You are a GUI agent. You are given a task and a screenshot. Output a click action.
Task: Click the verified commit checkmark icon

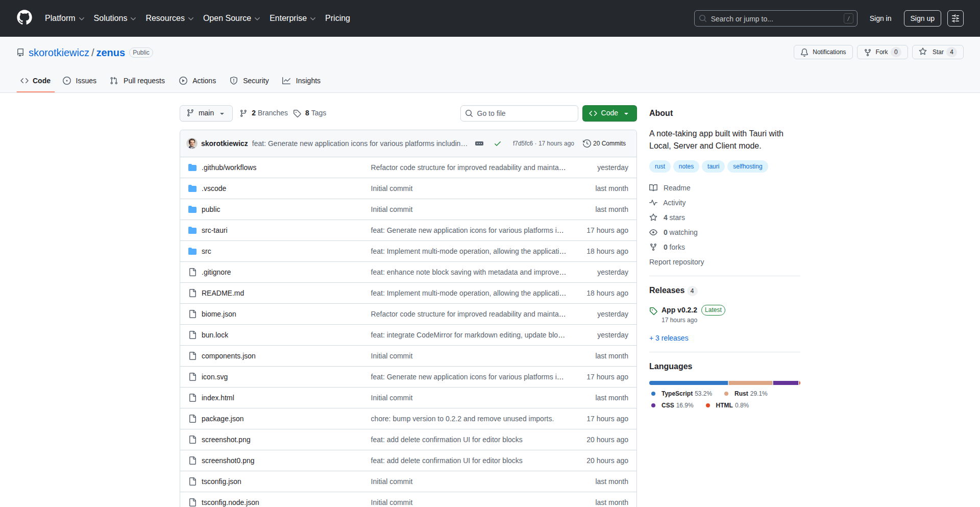pyautogui.click(x=497, y=143)
